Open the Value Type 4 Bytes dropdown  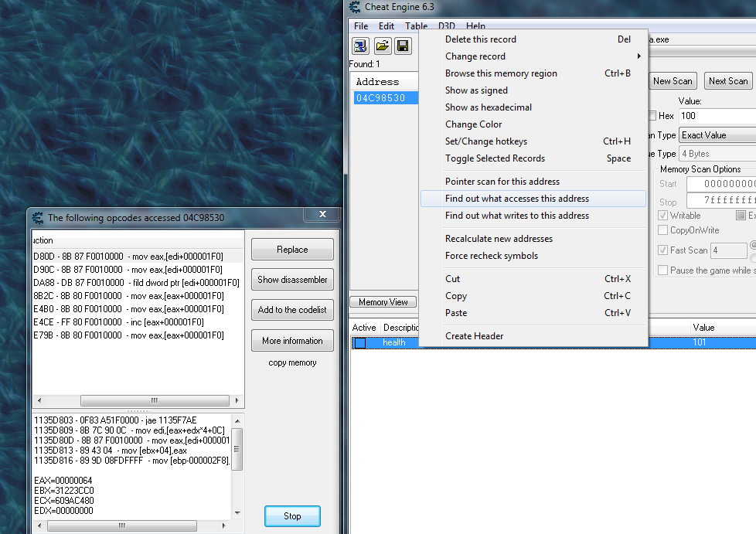coord(717,154)
